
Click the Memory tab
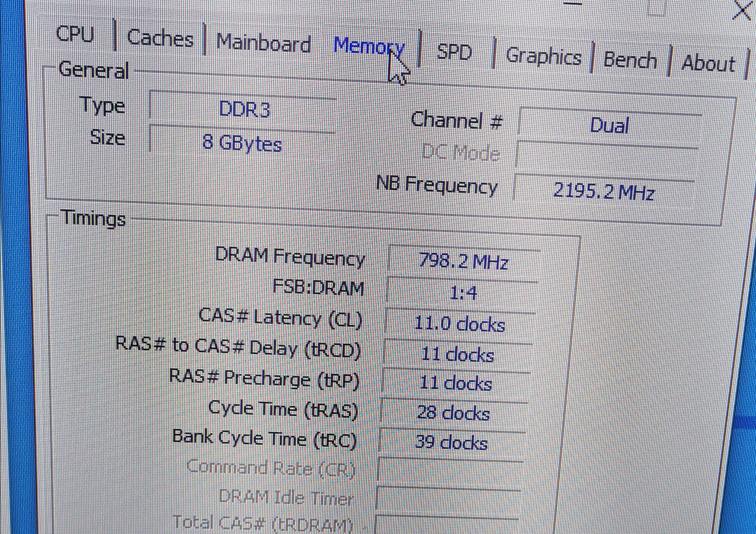point(368,47)
